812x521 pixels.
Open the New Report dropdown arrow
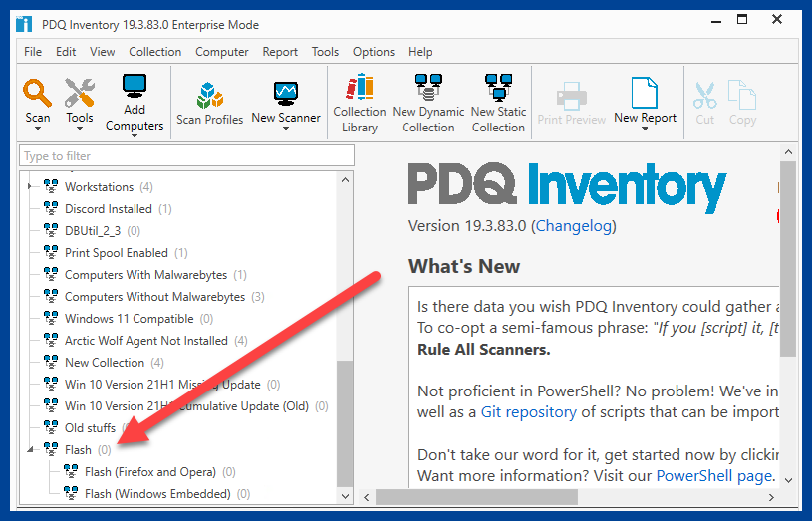(645, 128)
